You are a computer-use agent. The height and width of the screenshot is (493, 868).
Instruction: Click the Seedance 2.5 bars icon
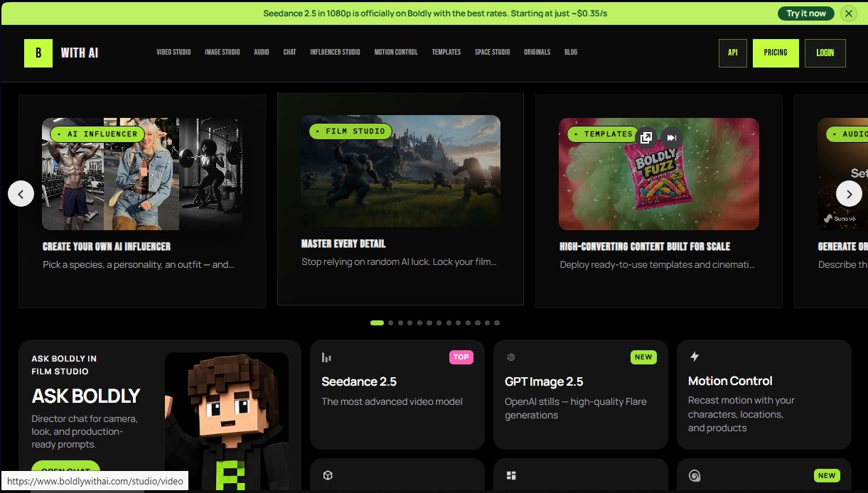(x=326, y=357)
